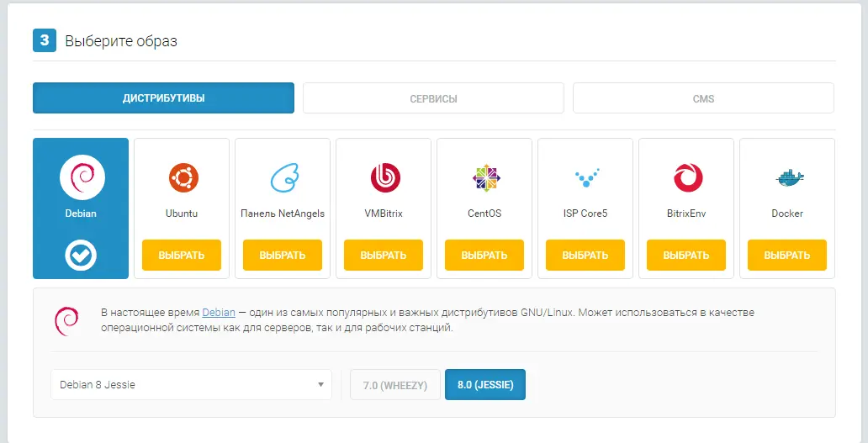The image size is (868, 443).
Task: Click the ISP Core5 dots logo
Action: pyautogui.click(x=585, y=179)
